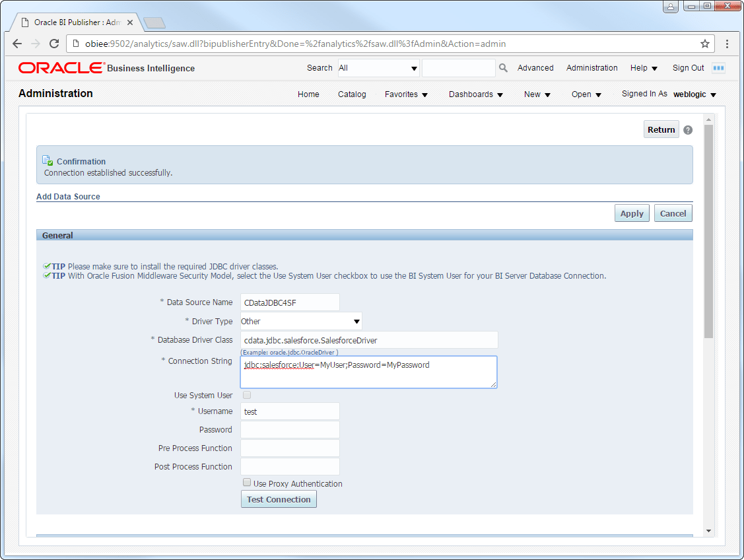Click the search magnifying glass icon

[502, 67]
